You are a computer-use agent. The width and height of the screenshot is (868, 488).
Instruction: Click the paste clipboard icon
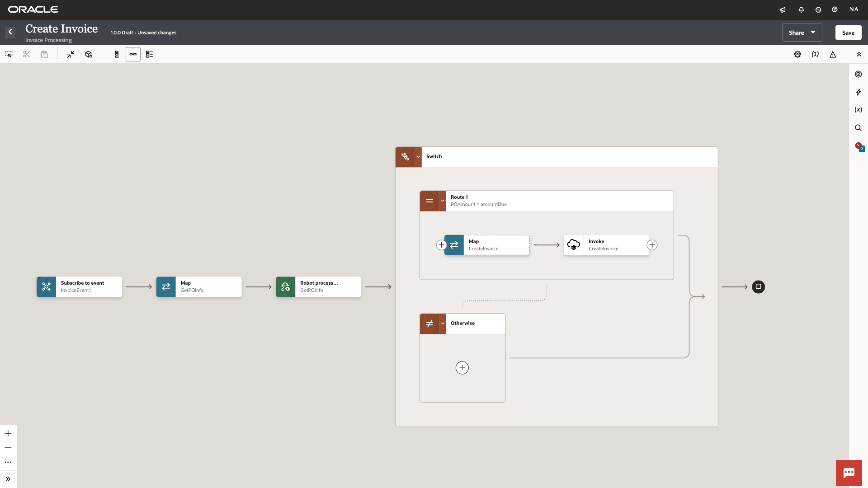44,54
